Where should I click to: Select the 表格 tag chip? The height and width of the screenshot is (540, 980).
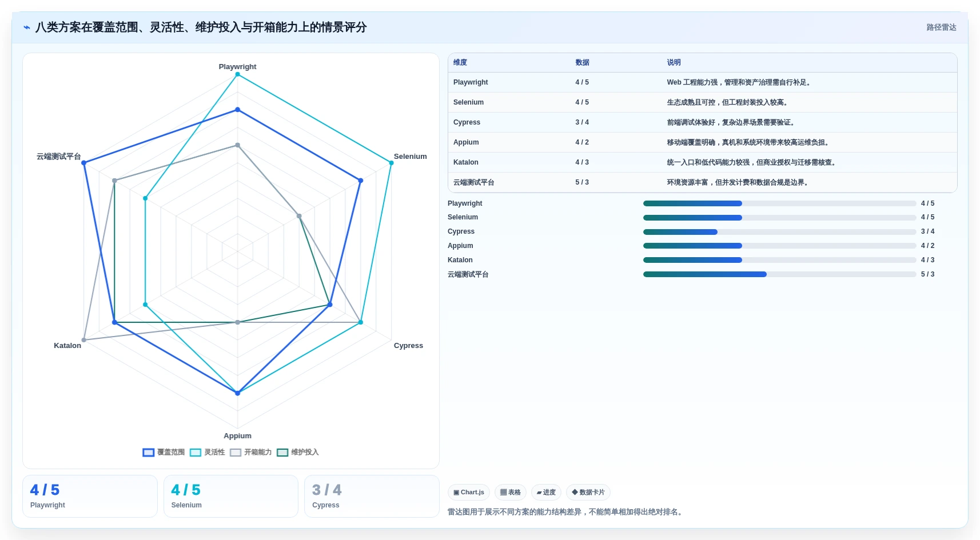tap(511, 493)
